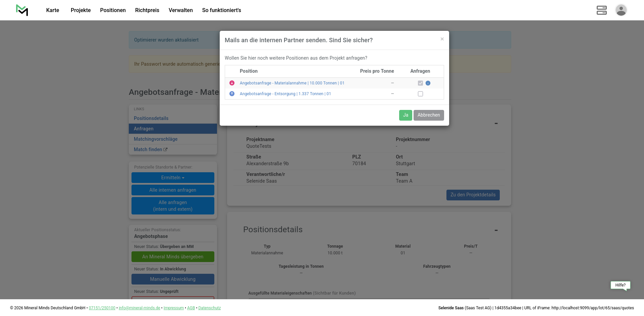This screenshot has width=644, height=316.
Task: Close the dialog with the X icon
Action: (442, 39)
